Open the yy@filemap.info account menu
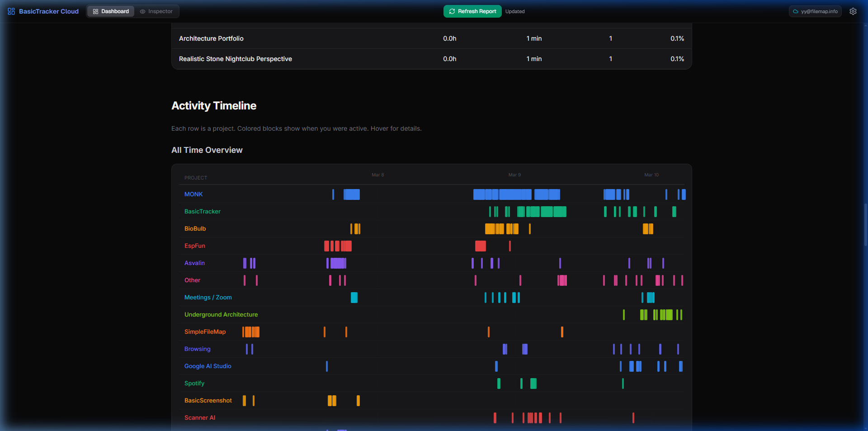Screen dimensions: 868x431 coord(815,11)
